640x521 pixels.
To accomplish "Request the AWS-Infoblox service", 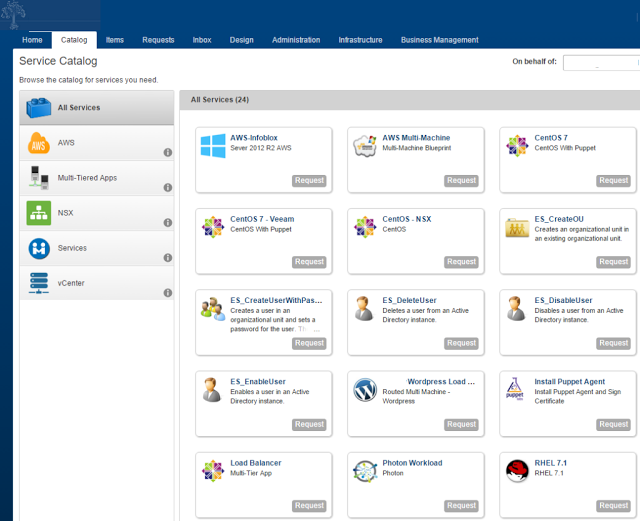I will (x=309, y=180).
